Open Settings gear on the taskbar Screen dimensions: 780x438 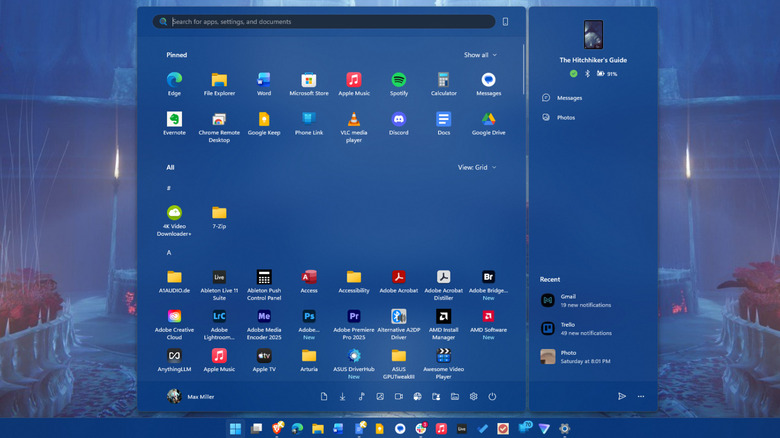tap(564, 429)
